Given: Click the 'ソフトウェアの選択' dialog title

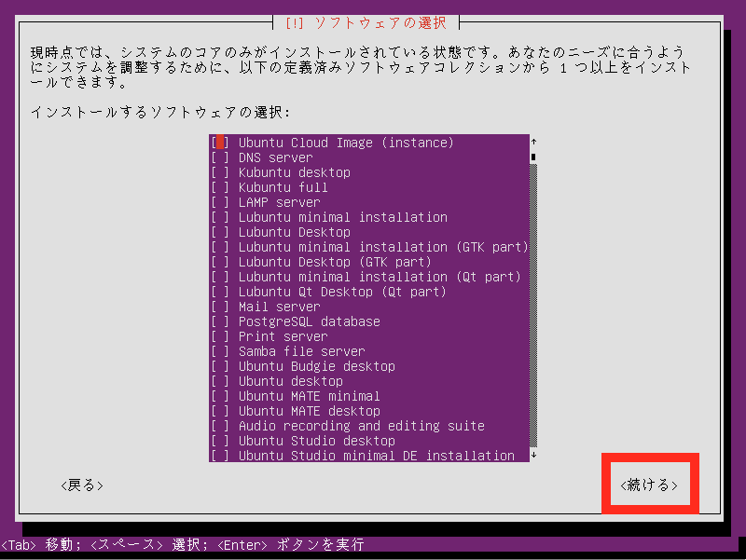Looking at the screenshot, I should pyautogui.click(x=380, y=22).
